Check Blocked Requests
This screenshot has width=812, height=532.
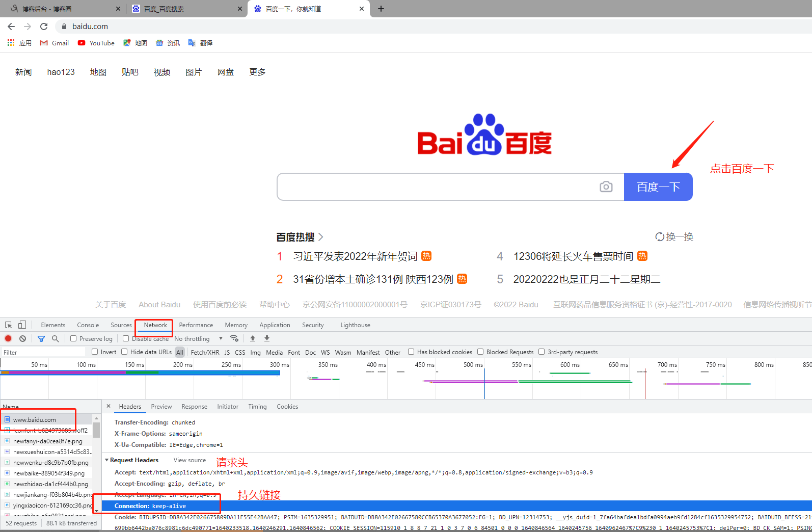[x=480, y=352]
